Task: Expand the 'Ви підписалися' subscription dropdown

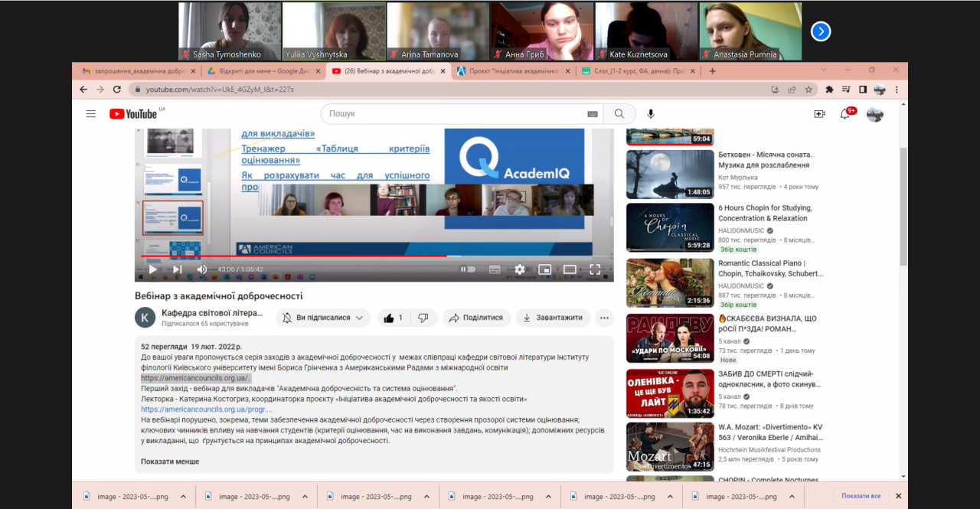Action: 323,318
